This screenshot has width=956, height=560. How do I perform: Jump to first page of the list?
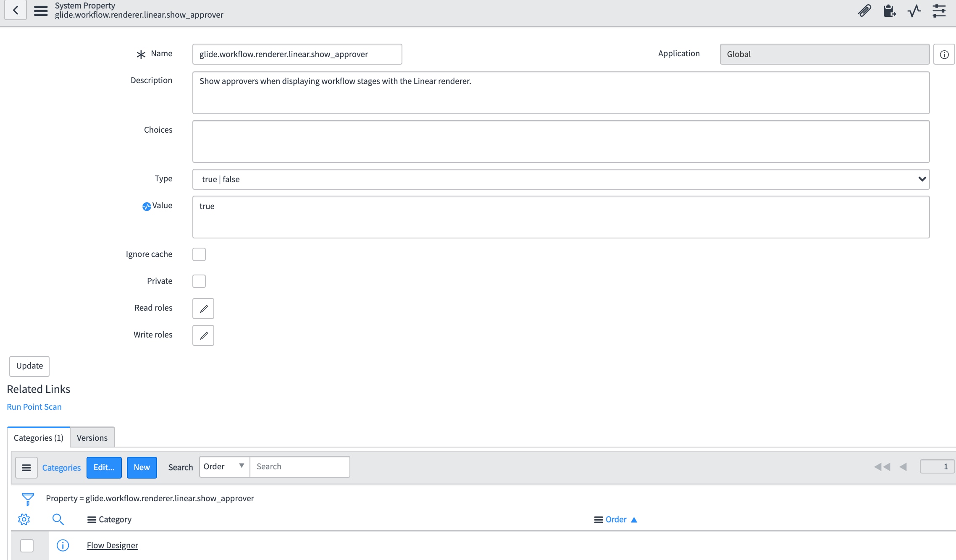[882, 467]
